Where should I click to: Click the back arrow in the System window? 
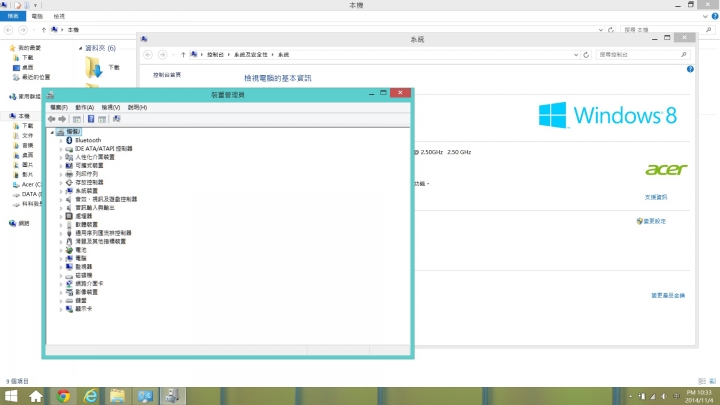click(x=148, y=55)
